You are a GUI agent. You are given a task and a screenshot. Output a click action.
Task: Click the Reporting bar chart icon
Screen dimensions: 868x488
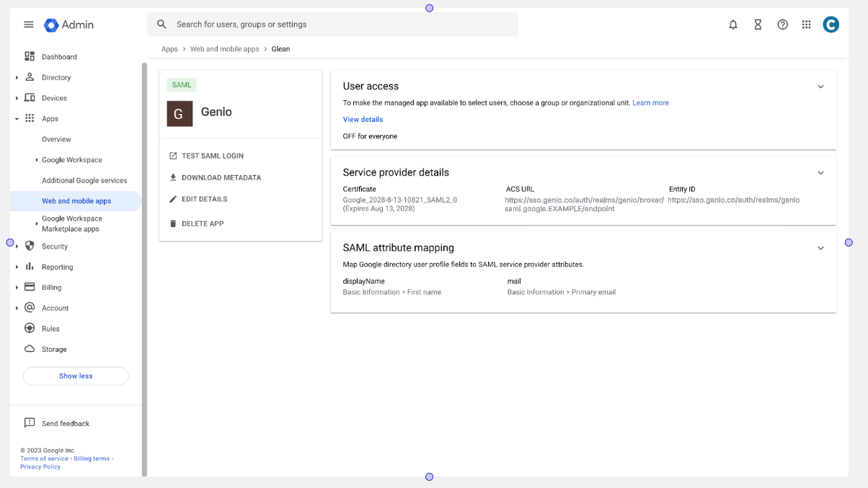(x=30, y=267)
